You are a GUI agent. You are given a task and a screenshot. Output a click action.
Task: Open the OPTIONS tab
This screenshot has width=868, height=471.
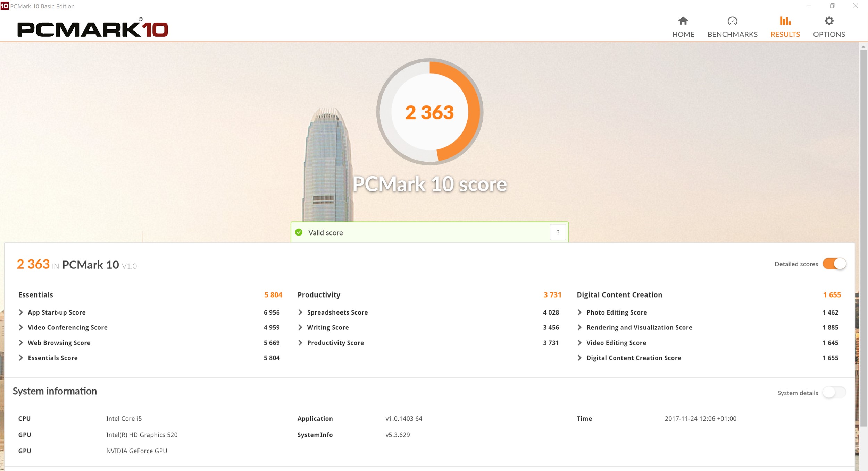829,27
